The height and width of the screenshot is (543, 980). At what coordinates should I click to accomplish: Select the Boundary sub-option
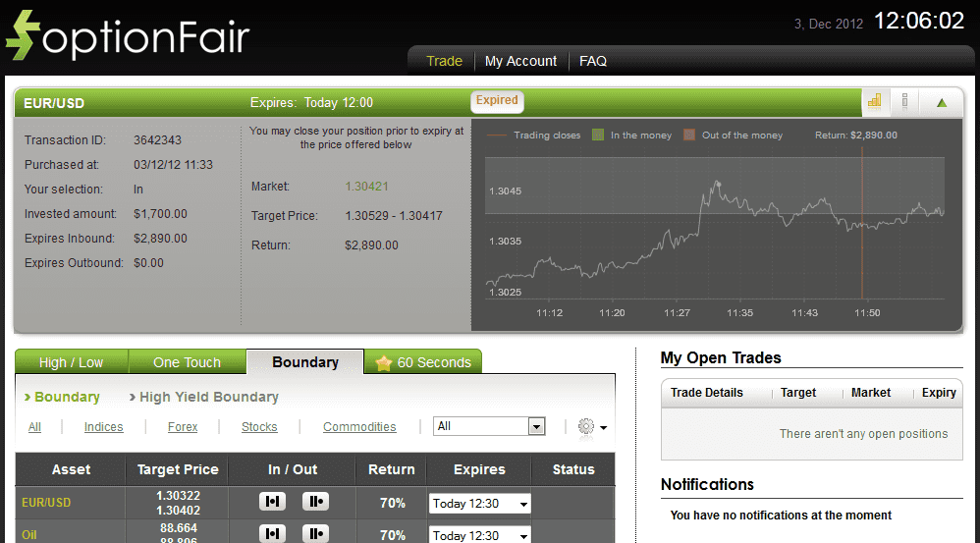pos(67,397)
